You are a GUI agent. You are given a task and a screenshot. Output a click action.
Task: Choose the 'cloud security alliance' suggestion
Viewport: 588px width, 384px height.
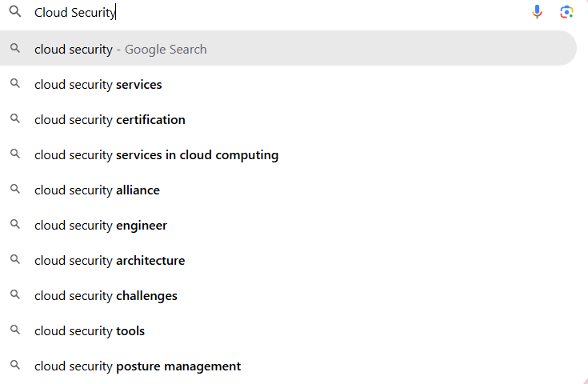(x=288, y=190)
